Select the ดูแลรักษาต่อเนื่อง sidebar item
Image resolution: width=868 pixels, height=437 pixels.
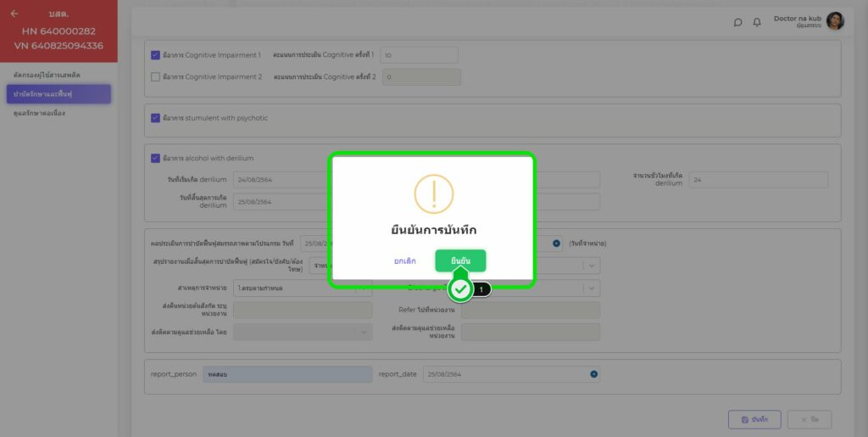[x=40, y=113]
